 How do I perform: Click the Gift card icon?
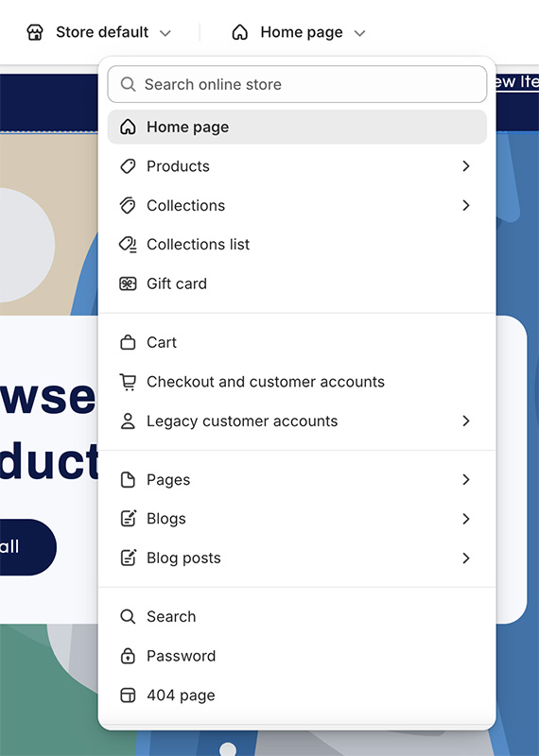tap(128, 283)
